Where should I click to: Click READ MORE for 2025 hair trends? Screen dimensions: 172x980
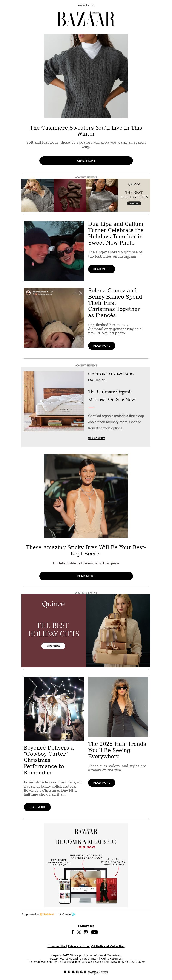pos(101,783)
